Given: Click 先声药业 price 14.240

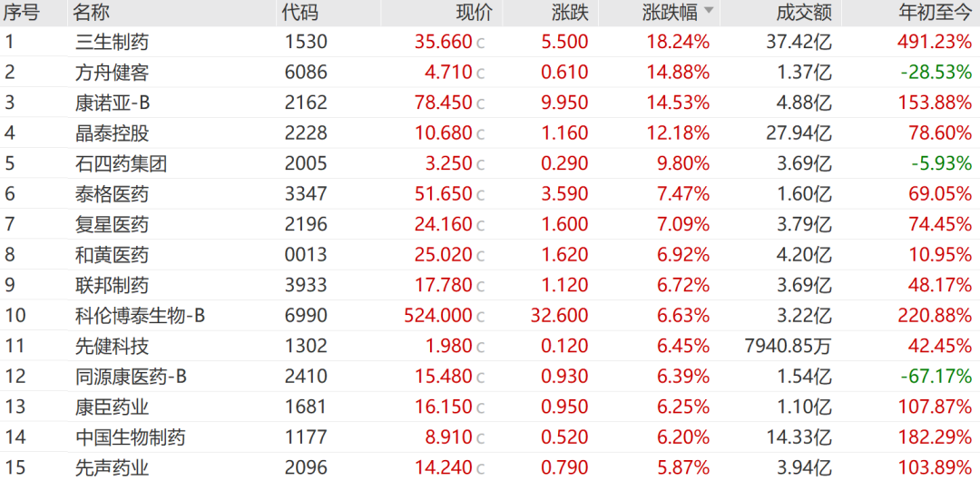Looking at the screenshot, I should [443, 467].
